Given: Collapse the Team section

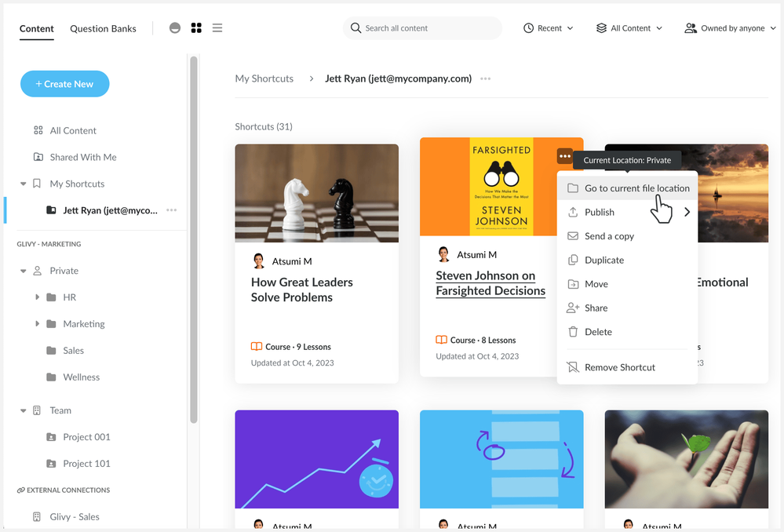Looking at the screenshot, I should [x=23, y=410].
